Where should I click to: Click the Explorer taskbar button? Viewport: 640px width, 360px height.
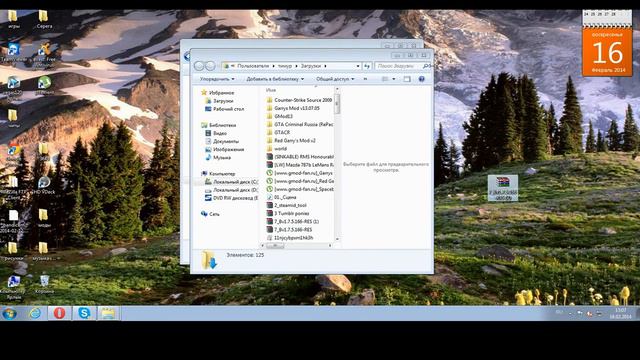(x=108, y=313)
